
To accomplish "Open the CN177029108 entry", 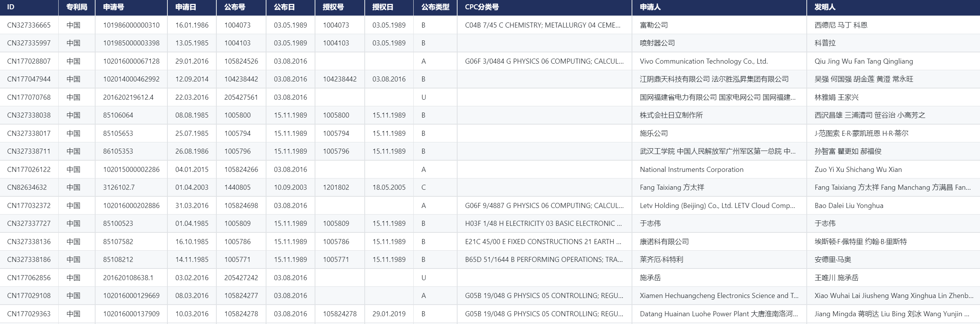I will 29,296.
